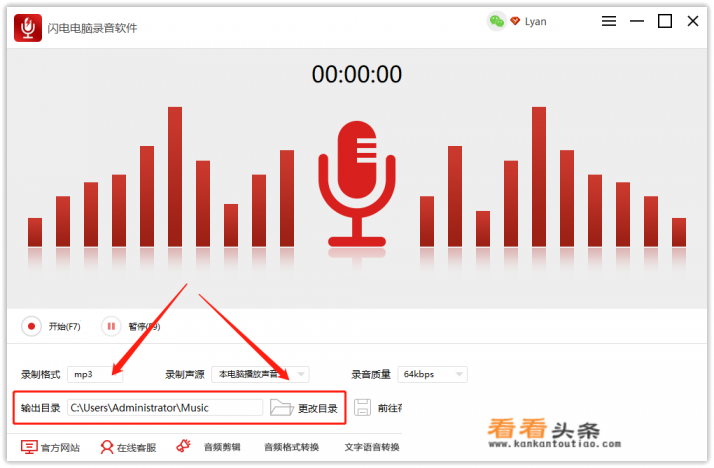Screen dimensions: 714x468
Task: Click the large center microphone graphic
Action: click(x=357, y=184)
